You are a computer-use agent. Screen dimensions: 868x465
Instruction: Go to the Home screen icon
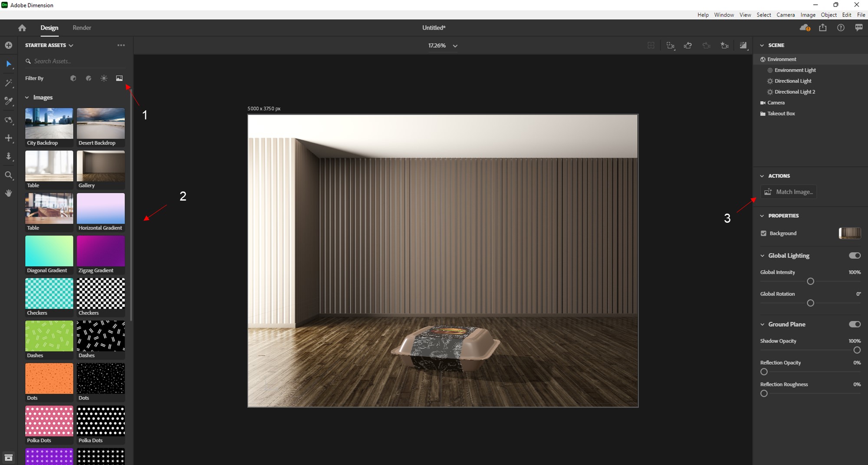(x=22, y=28)
